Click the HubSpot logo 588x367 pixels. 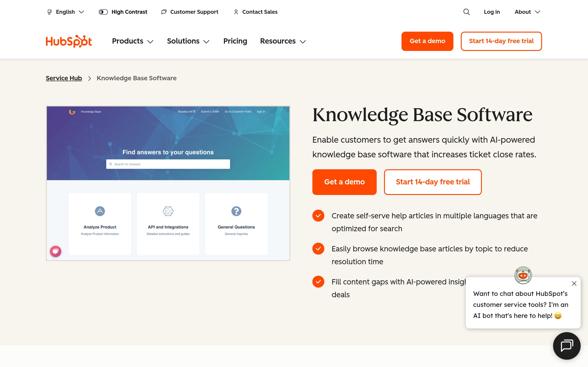(69, 41)
